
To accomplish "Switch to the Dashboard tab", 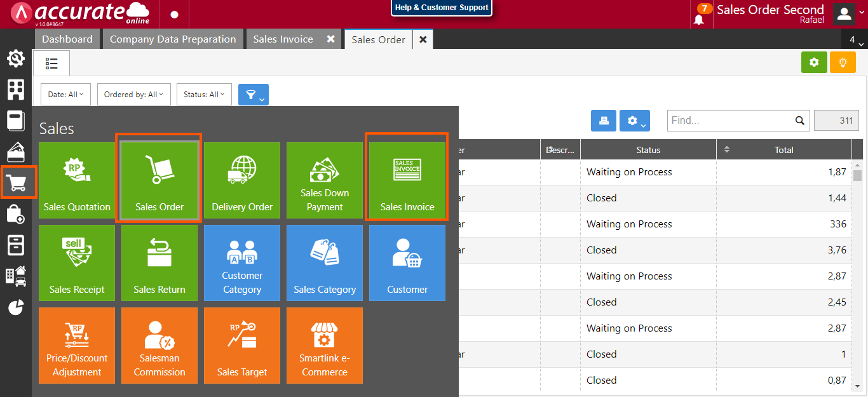I will 67,39.
